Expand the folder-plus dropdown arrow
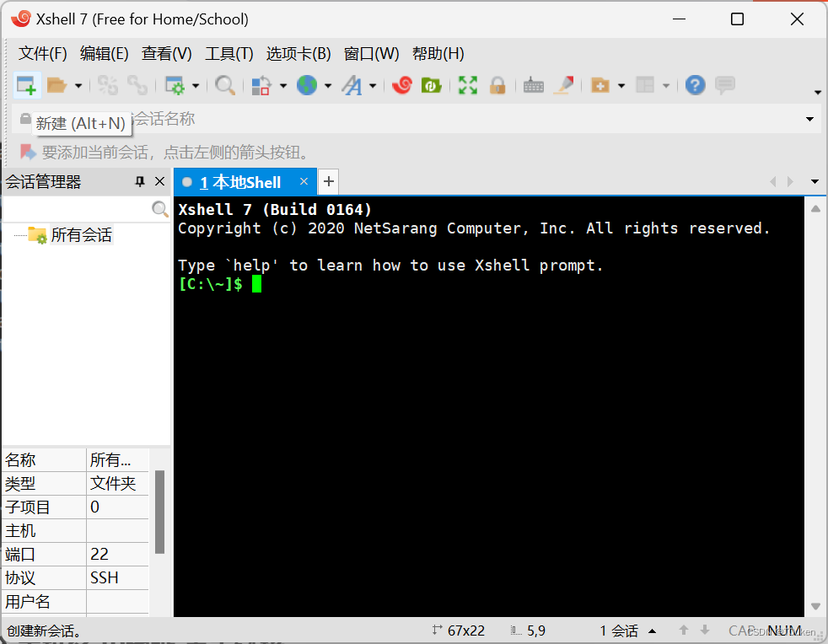The image size is (828, 644). tap(621, 85)
